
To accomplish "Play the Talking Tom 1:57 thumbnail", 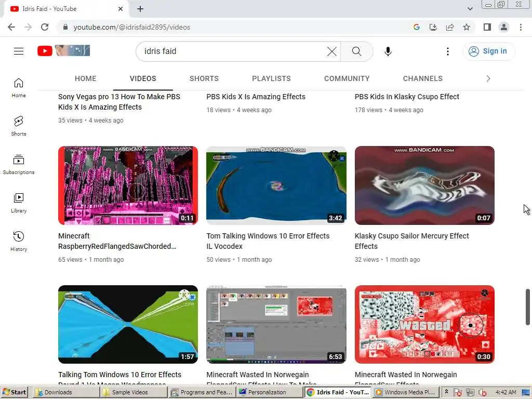I will 128,324.
